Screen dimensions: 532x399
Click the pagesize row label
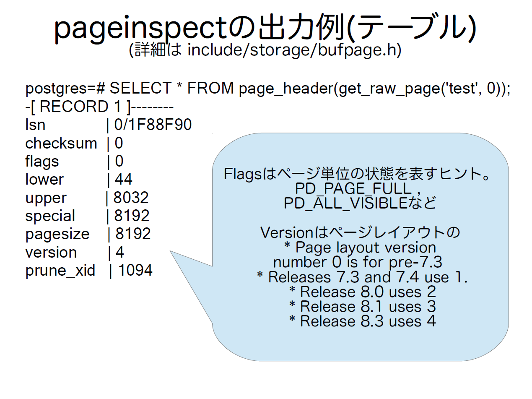click(57, 234)
